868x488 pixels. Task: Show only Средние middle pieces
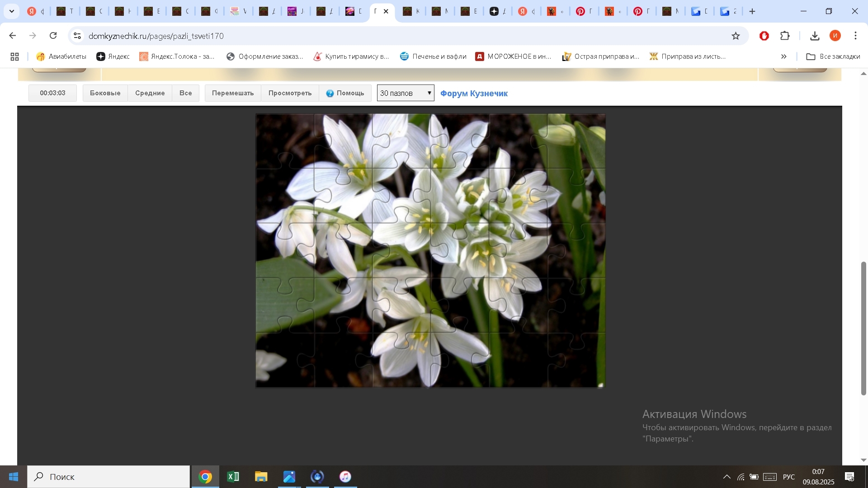150,93
